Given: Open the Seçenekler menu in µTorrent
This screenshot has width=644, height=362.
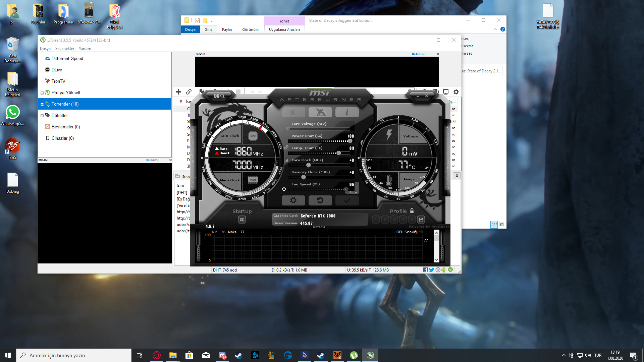Looking at the screenshot, I should pyautogui.click(x=64, y=49).
